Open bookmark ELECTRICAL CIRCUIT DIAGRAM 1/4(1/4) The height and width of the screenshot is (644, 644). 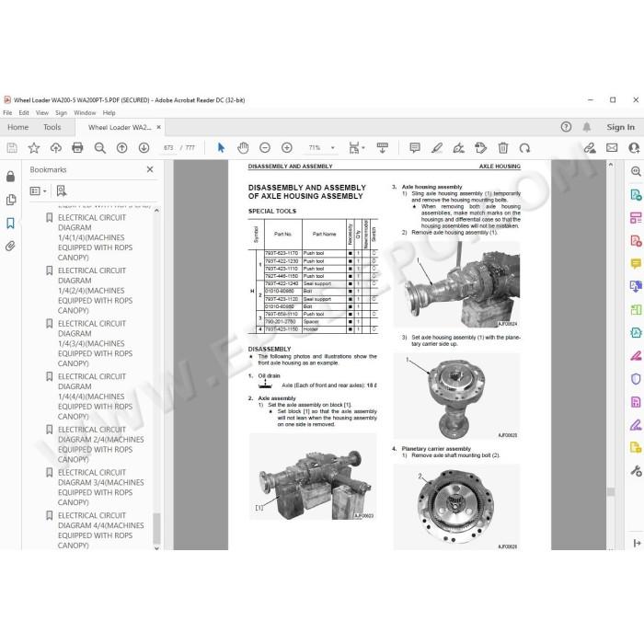pos(96,237)
